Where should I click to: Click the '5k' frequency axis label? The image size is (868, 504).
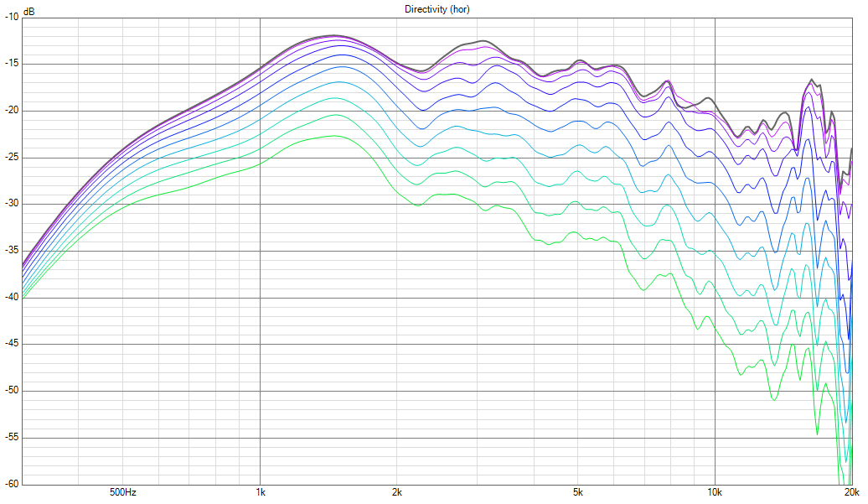(577, 491)
